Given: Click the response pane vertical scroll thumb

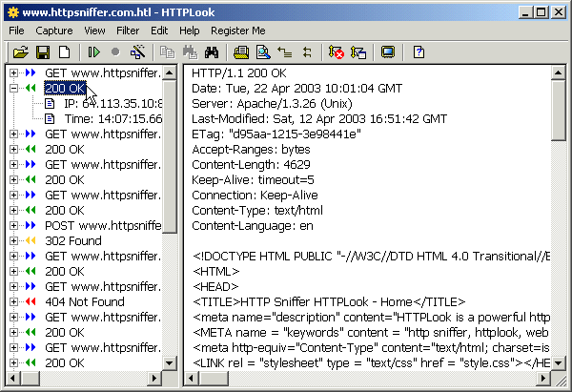Looking at the screenshot, I should [558, 110].
